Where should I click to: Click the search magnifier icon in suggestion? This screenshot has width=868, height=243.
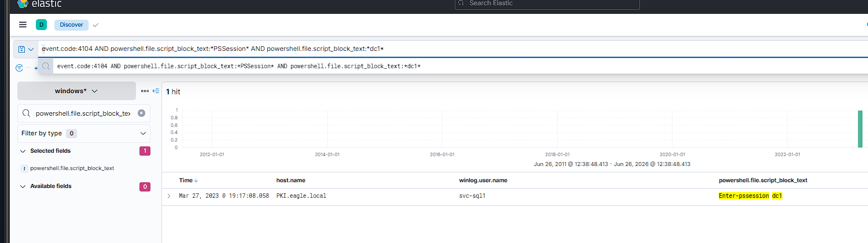pyautogui.click(x=46, y=67)
